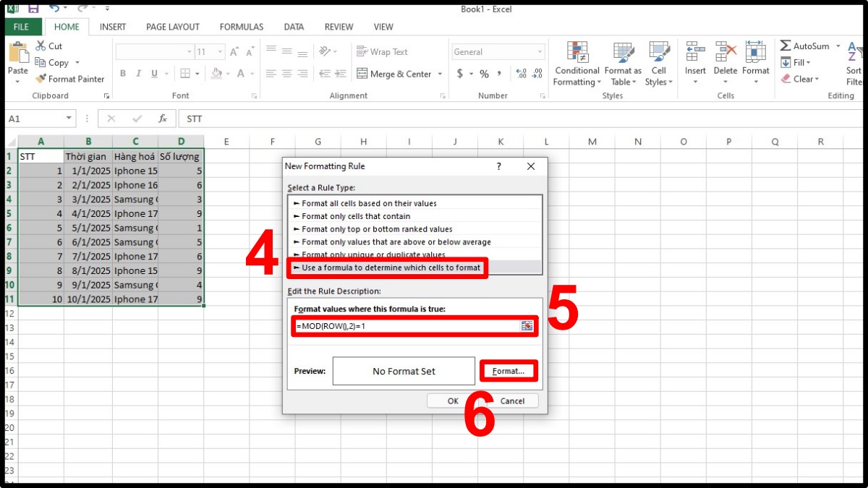868x488 pixels.
Task: Click the AutoSum icon
Action: (786, 46)
